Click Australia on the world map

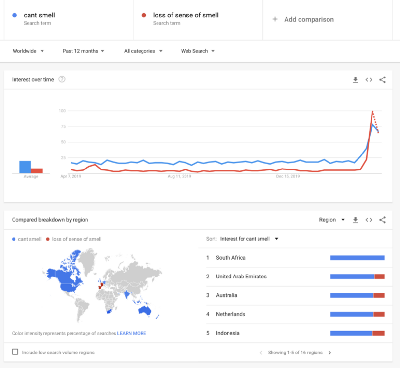(x=145, y=311)
